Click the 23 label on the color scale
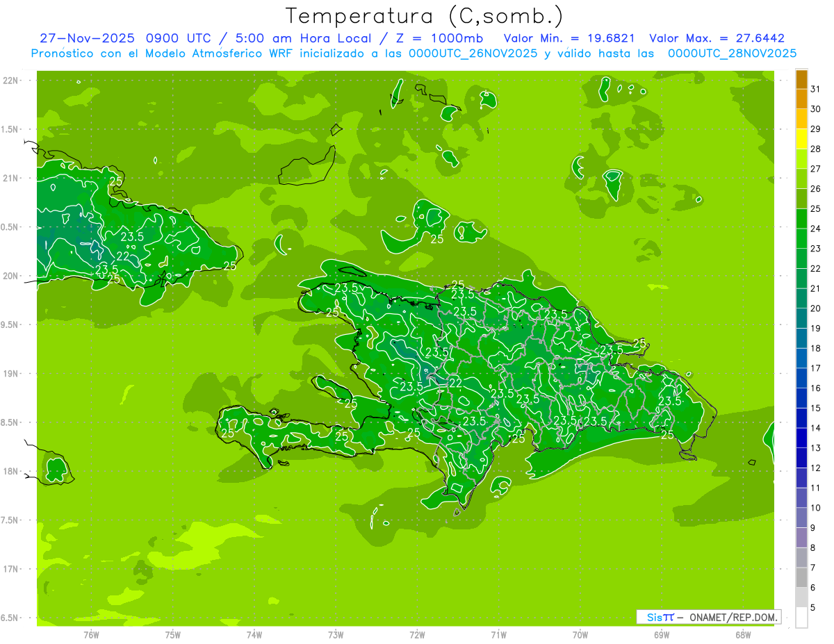The height and width of the screenshot is (644, 834). coord(815,249)
